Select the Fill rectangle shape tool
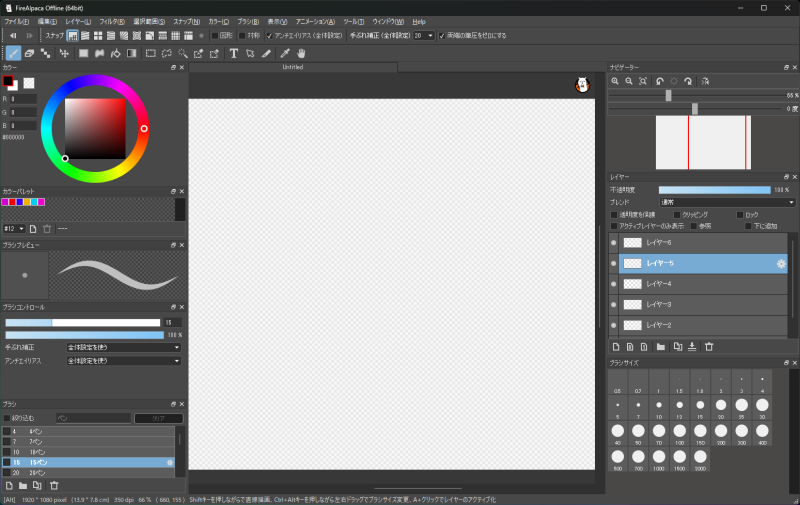This screenshot has height=505, width=800. point(83,53)
